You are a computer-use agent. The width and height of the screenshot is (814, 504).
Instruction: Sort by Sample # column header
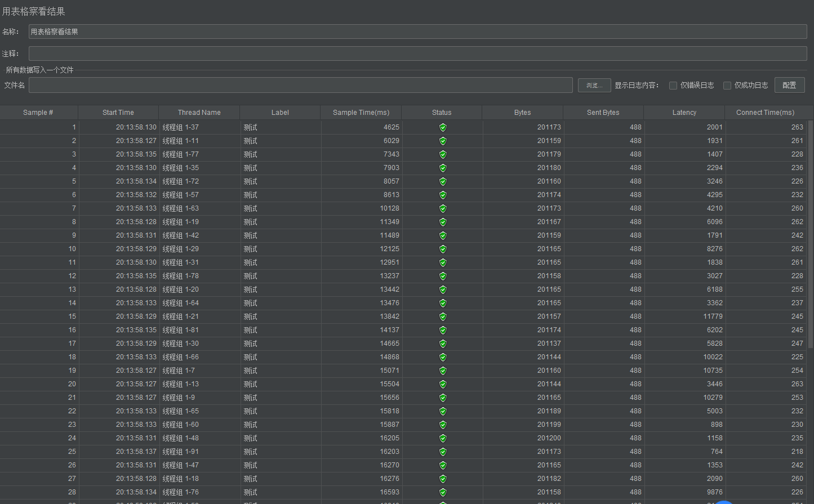[38, 113]
